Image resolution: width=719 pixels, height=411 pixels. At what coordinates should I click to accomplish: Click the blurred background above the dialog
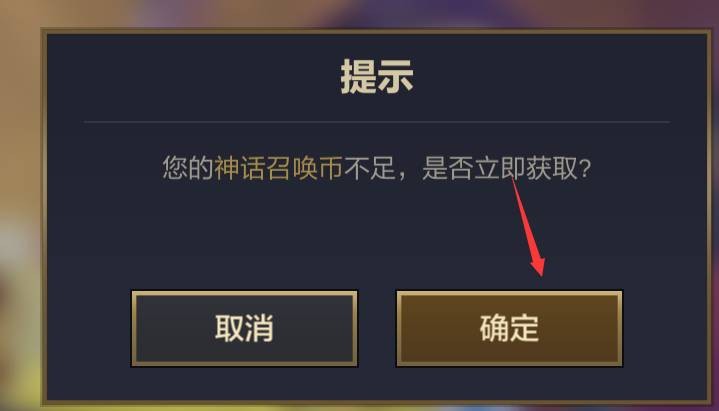[367, 13]
